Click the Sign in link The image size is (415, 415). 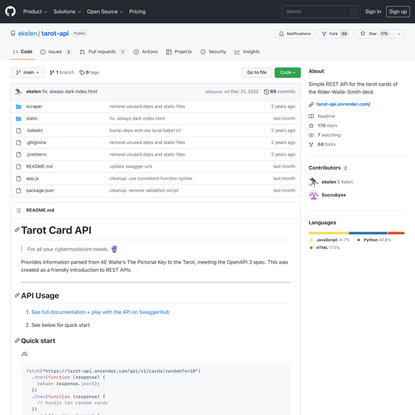click(x=373, y=12)
